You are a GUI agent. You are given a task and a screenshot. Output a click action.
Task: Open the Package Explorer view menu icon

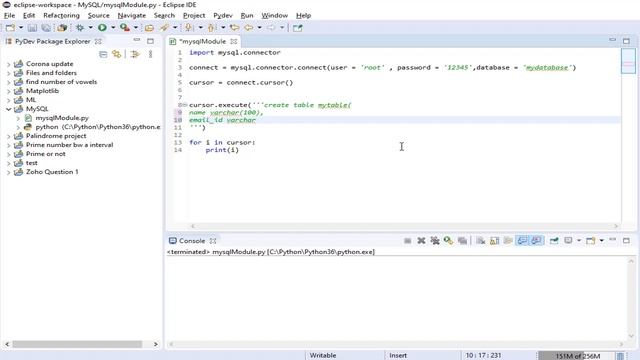point(150,54)
